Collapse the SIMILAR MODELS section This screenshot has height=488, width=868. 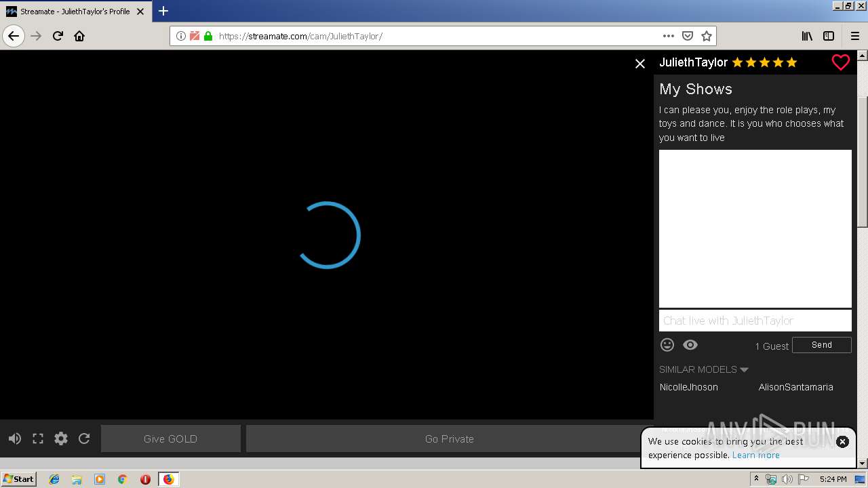(x=704, y=369)
